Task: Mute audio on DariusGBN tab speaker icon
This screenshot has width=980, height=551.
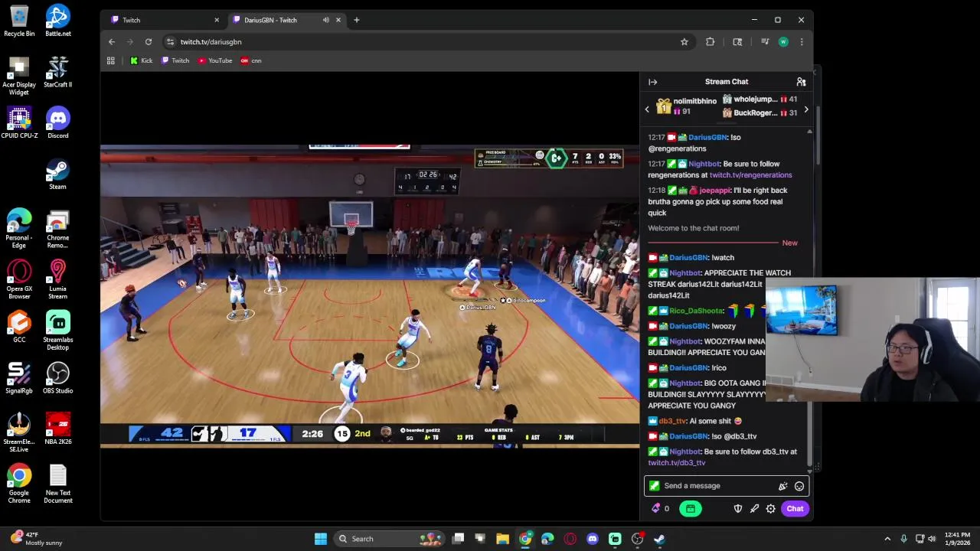Action: coord(326,20)
